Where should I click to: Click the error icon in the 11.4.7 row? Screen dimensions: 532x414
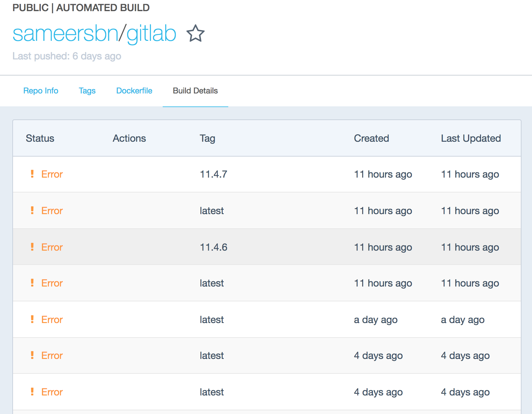click(32, 174)
